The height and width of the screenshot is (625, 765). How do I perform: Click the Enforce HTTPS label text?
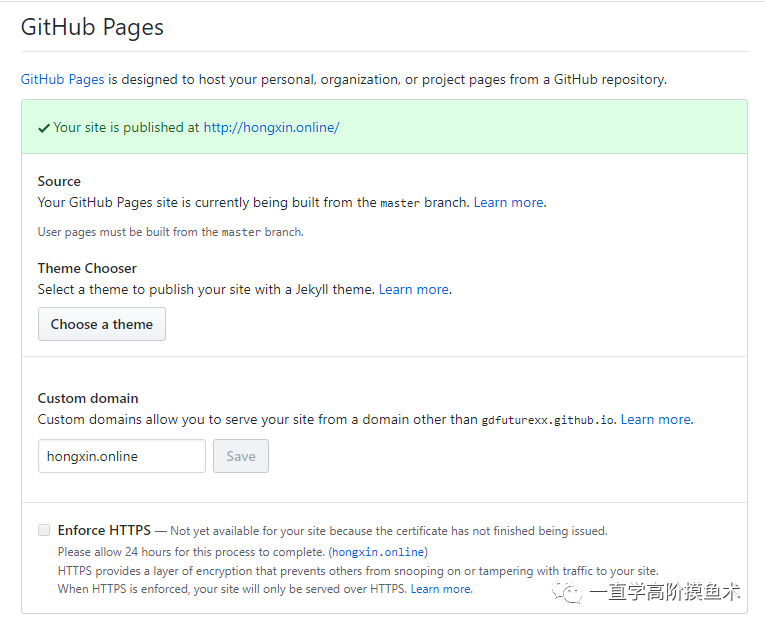click(104, 530)
